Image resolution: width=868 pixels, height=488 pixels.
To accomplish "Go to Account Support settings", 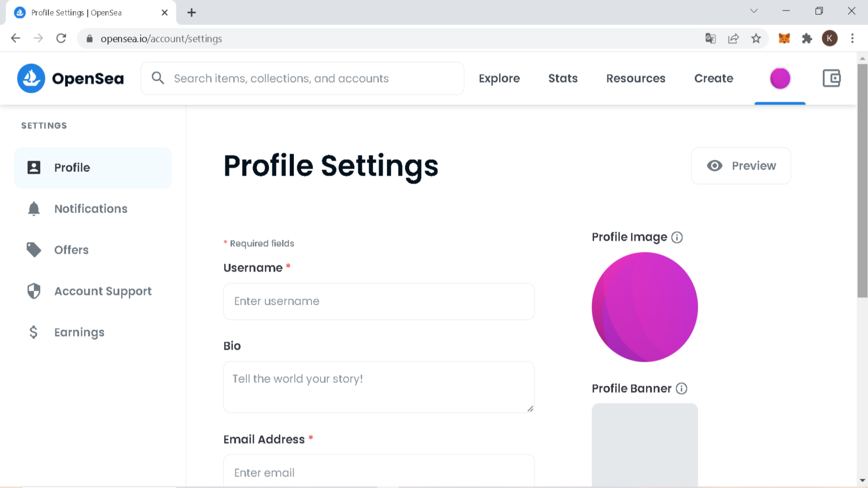I will click(x=102, y=291).
